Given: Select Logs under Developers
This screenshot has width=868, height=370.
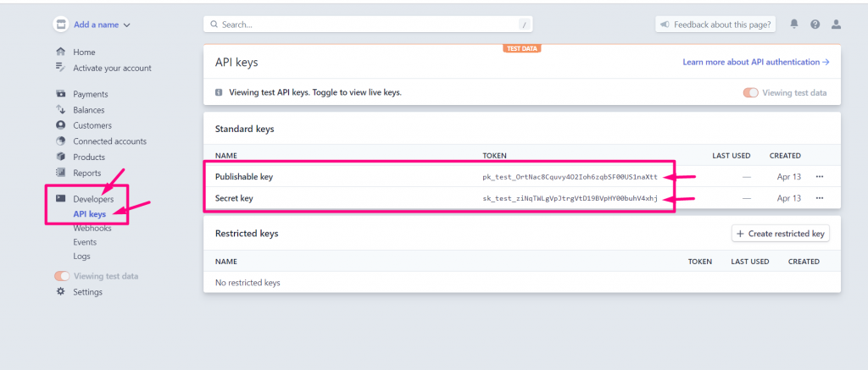Looking at the screenshot, I should [81, 256].
